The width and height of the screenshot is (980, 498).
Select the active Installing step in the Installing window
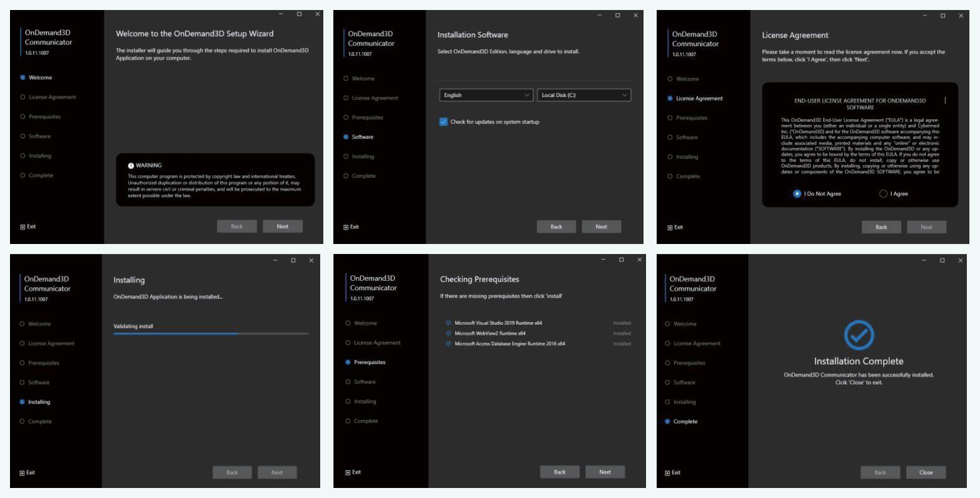[x=35, y=402]
